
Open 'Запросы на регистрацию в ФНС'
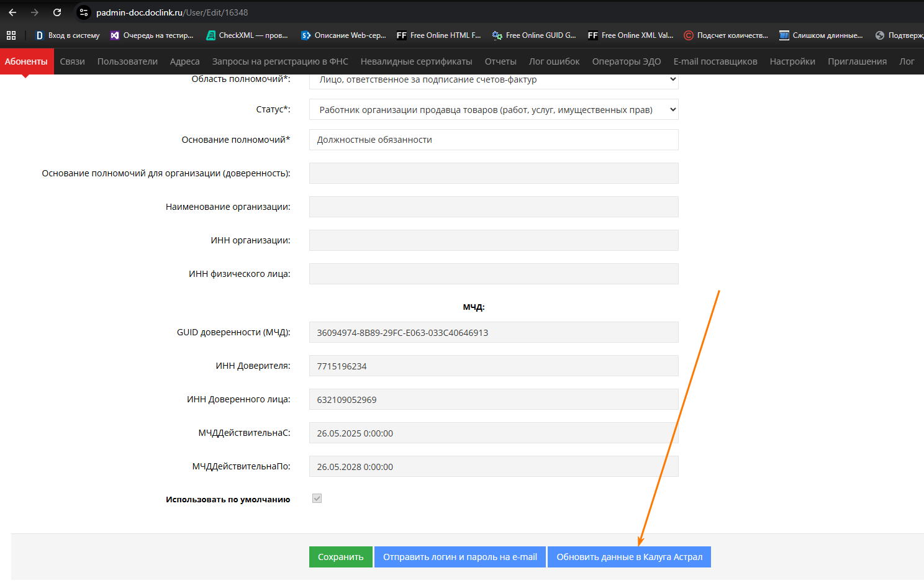[x=280, y=61]
